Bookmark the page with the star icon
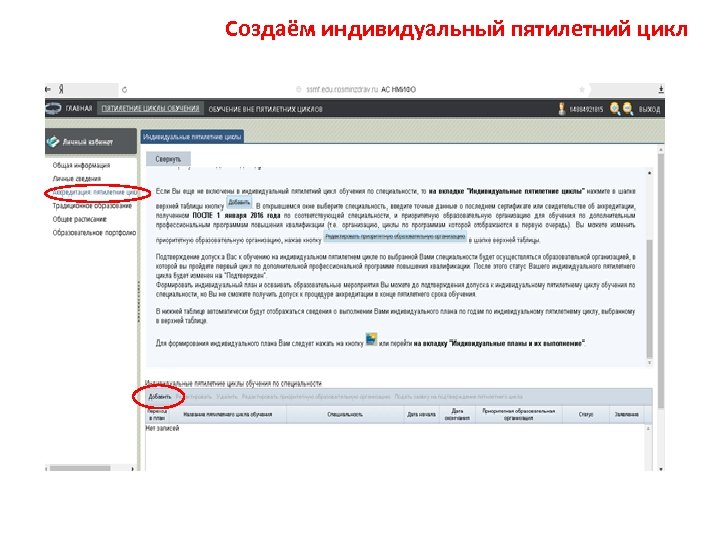 click(x=582, y=90)
